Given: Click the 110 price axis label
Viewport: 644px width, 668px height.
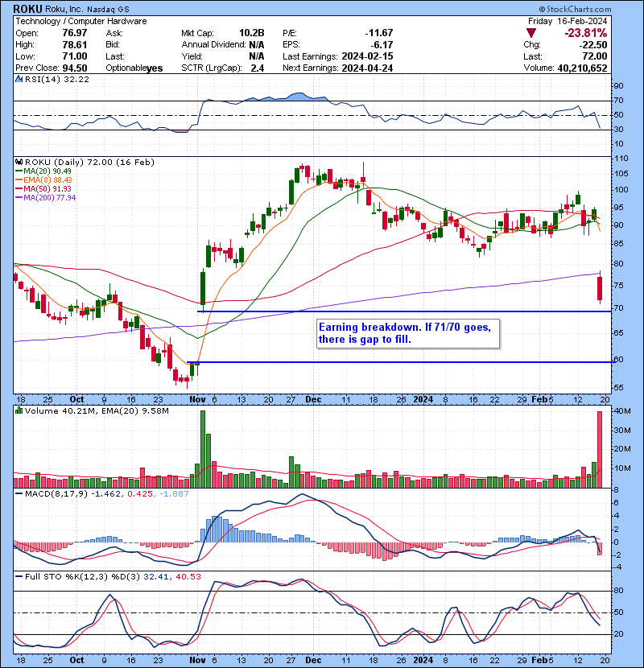Looking at the screenshot, I should coord(621,159).
